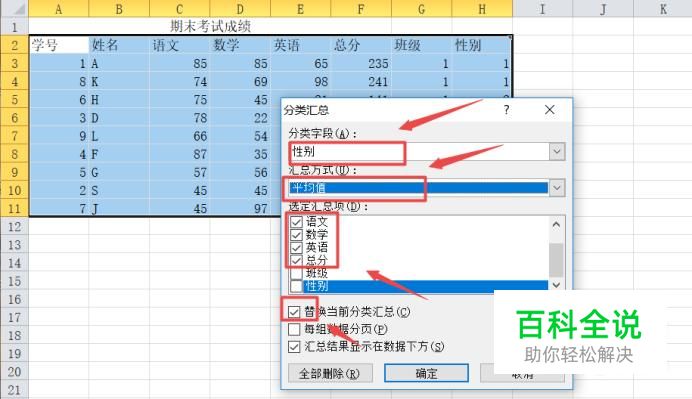692x399 pixels.
Task: Uncheck the 数学 summary item
Action: [x=296, y=234]
